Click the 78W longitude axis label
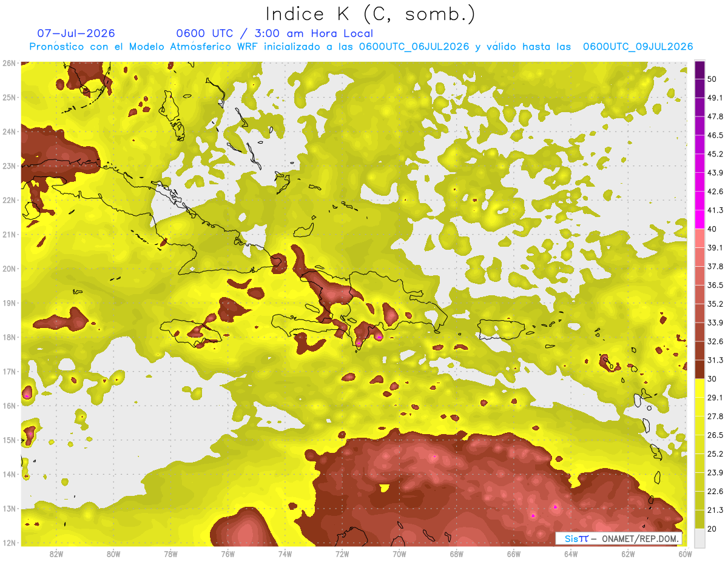Viewport: 728px width, 562px height. tap(170, 554)
